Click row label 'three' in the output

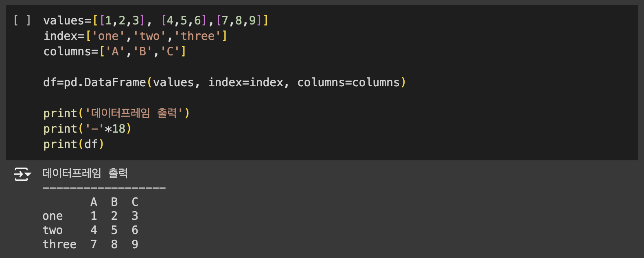[59, 244]
